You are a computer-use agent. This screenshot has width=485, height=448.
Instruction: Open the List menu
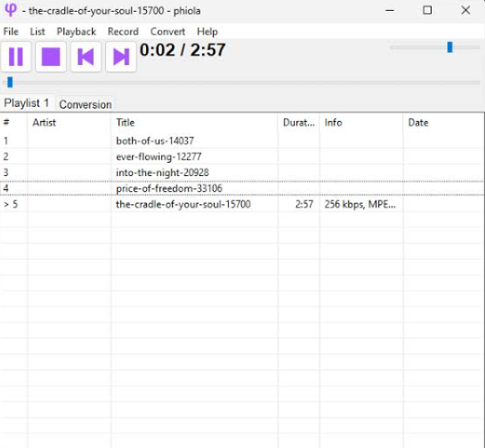(38, 32)
